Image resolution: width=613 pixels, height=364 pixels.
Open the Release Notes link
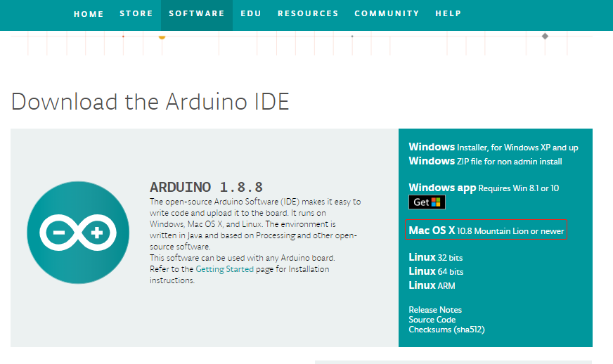435,310
